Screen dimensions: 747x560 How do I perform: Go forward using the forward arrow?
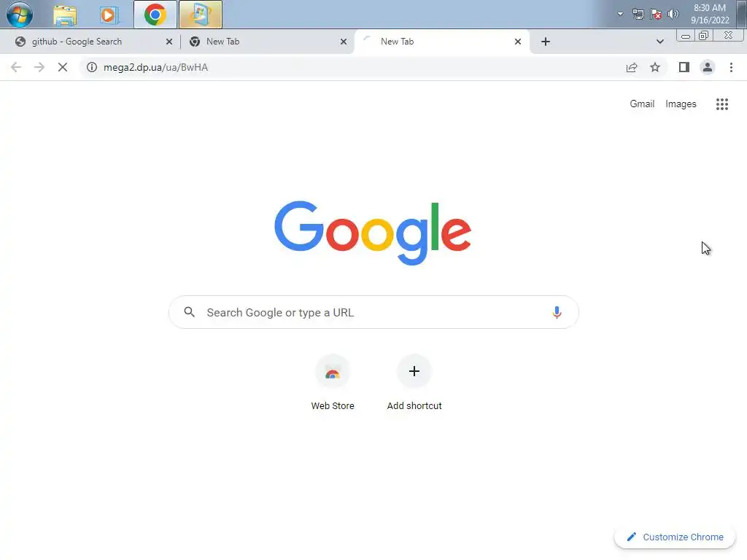click(x=39, y=67)
